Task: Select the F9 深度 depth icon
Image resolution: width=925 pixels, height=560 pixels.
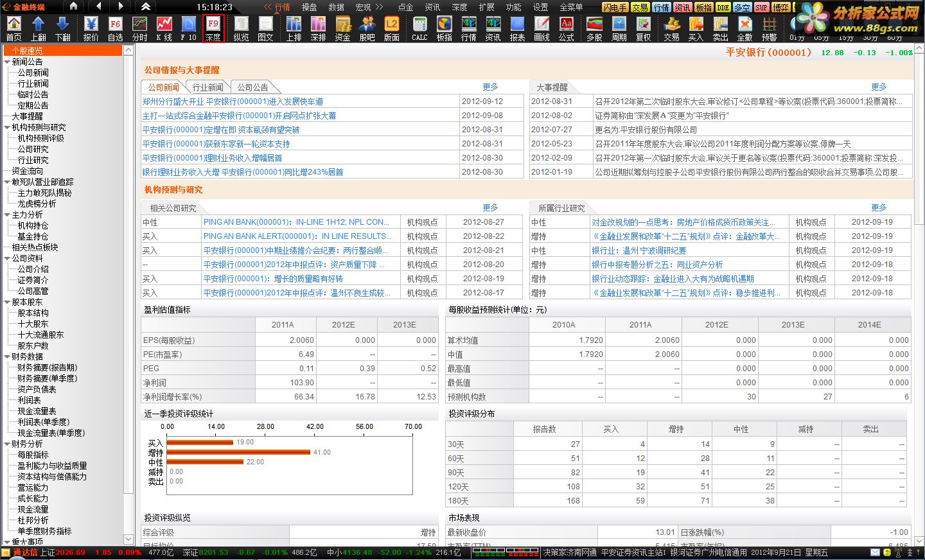Action: coord(213,28)
